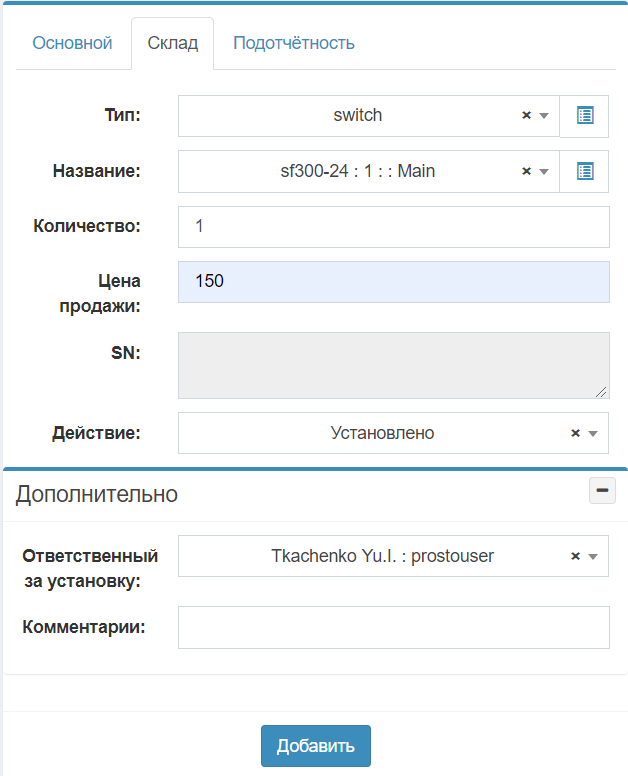Open the Действие dropdown list
This screenshot has height=776, width=628.
pyautogui.click(x=593, y=433)
